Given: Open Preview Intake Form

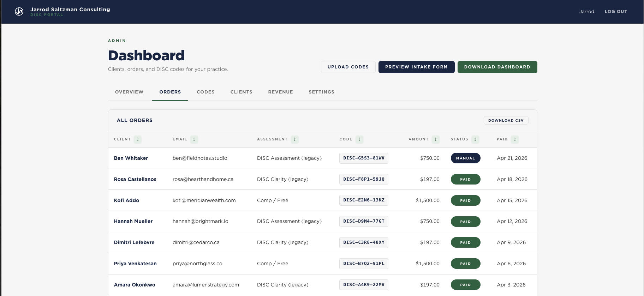Looking at the screenshot, I should click(416, 67).
